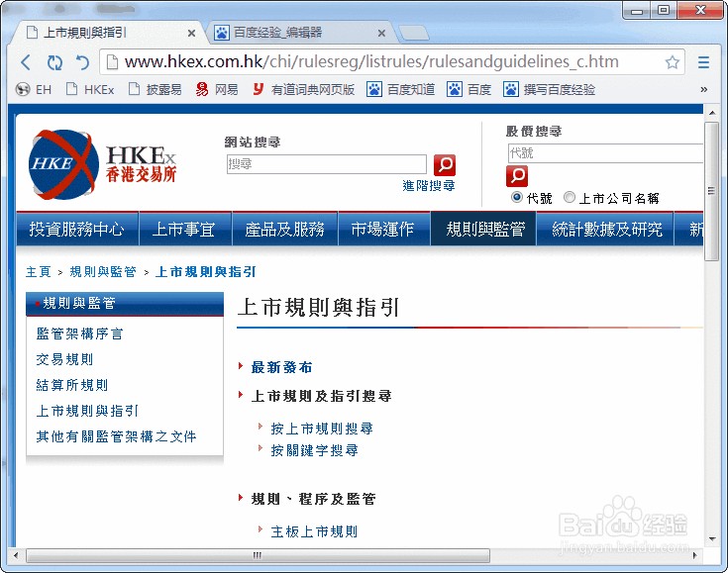Open the 進階搜尋 advanced search link
The width and height of the screenshot is (728, 573).
(x=429, y=186)
